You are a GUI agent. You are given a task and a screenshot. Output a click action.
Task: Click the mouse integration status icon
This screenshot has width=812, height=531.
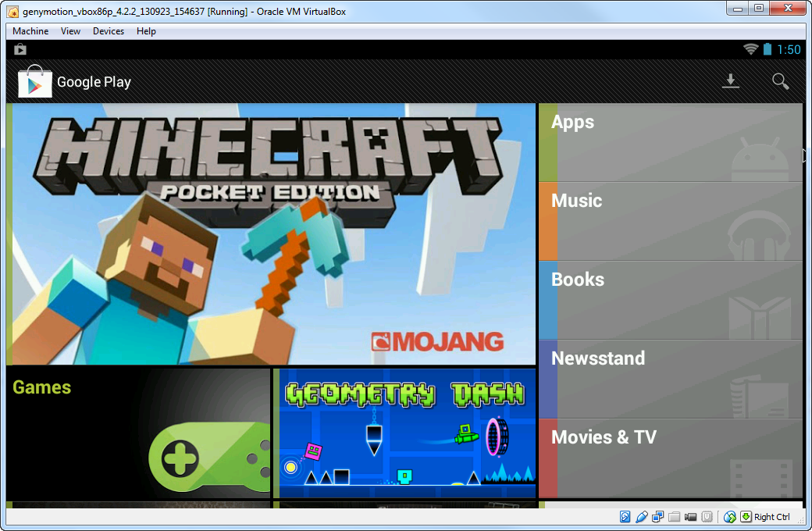730,516
